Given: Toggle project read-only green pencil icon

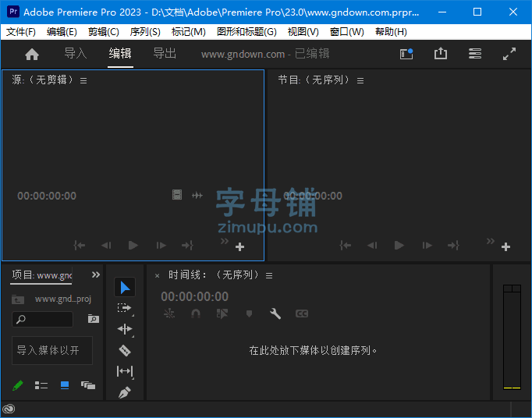Looking at the screenshot, I should coord(18,385).
